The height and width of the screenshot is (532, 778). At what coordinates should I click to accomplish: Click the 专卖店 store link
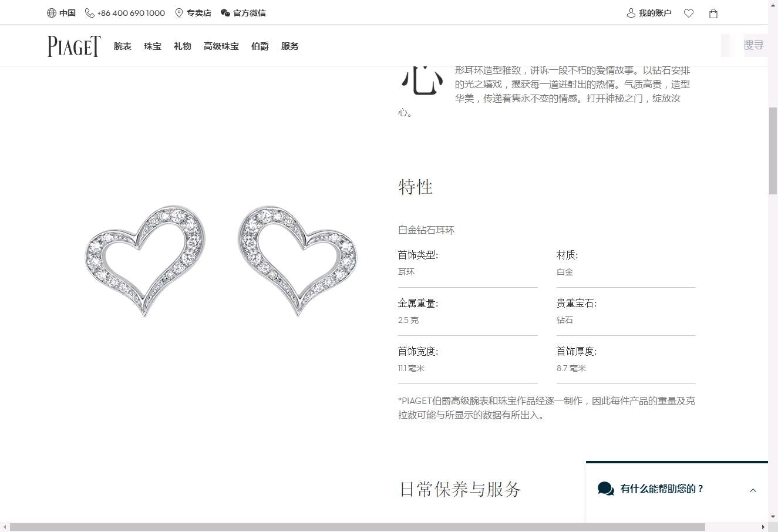pos(199,13)
